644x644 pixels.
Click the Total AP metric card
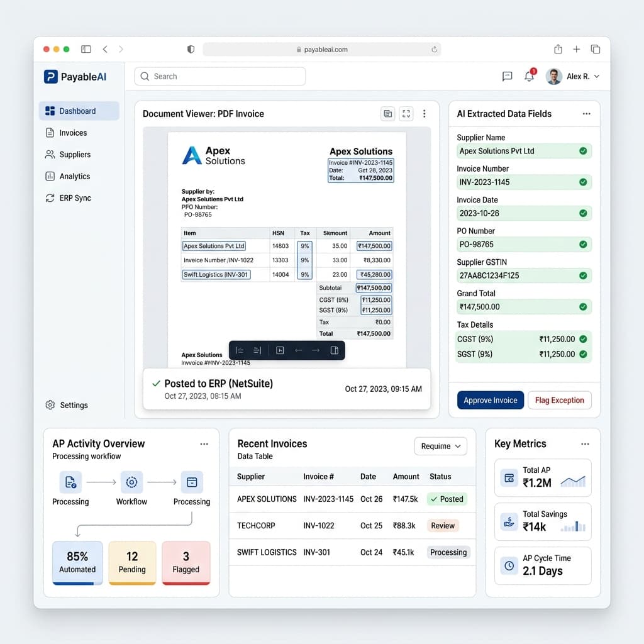pyautogui.click(x=543, y=478)
